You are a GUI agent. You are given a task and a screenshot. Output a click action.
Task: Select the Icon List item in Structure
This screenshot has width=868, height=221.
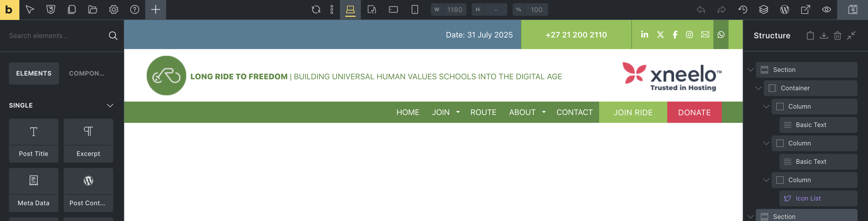818,198
